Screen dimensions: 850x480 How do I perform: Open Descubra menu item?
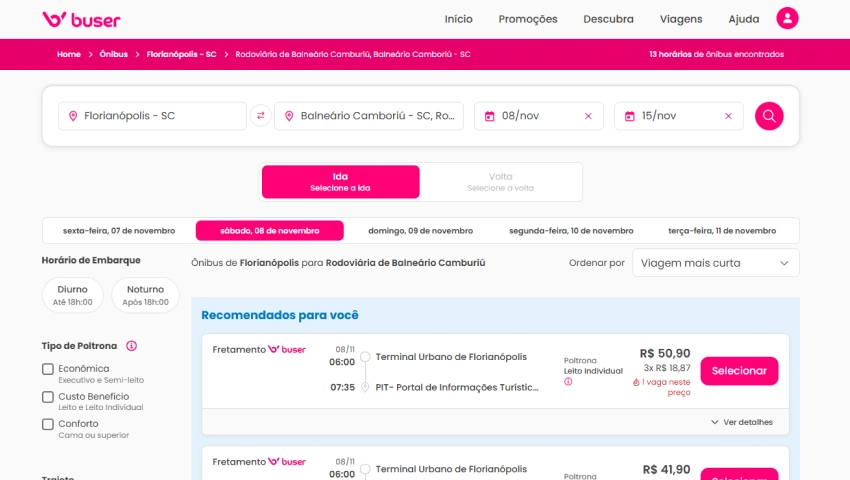coord(608,19)
